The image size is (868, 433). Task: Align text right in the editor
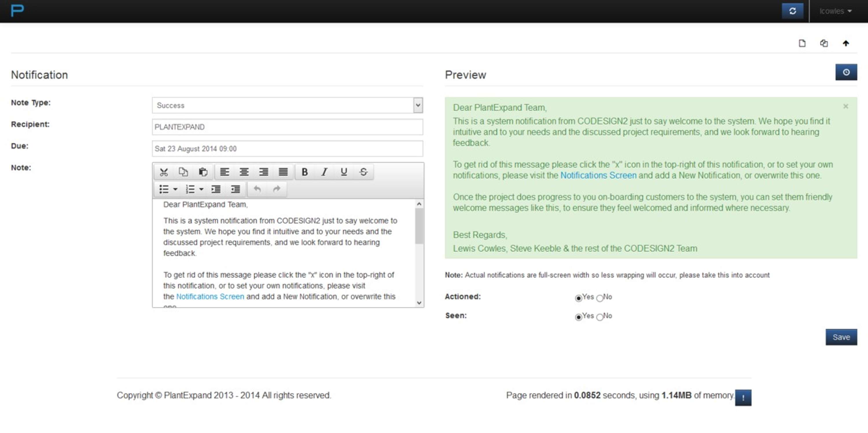pyautogui.click(x=264, y=172)
